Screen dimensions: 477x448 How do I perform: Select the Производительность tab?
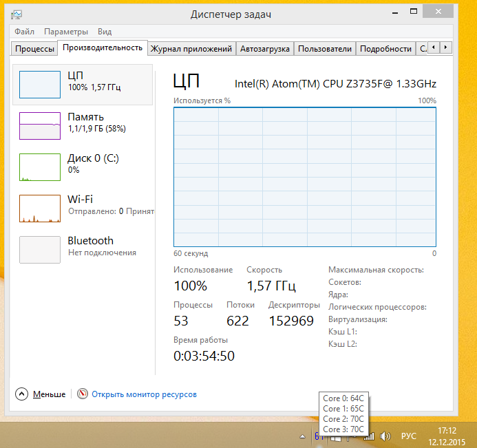[x=103, y=47]
